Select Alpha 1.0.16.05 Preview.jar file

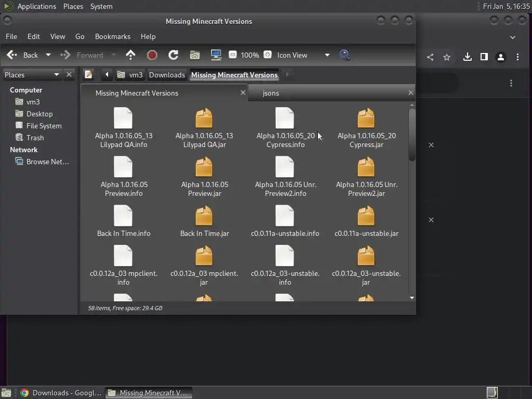(204, 177)
